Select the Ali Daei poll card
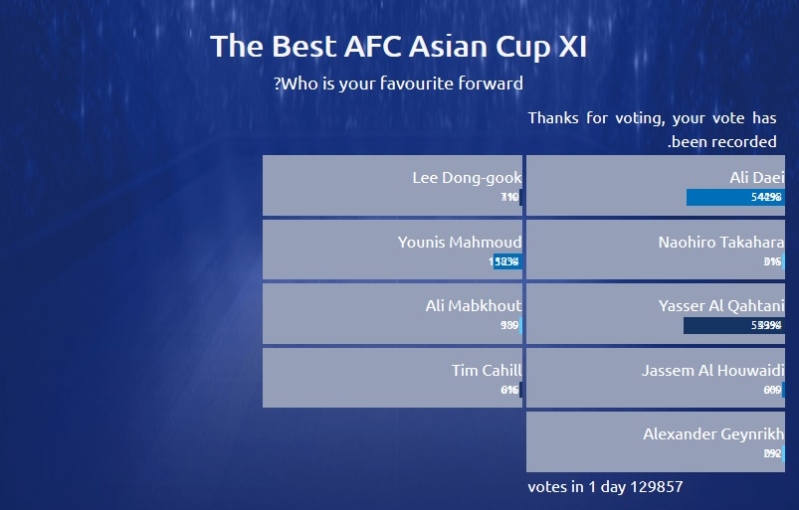This screenshot has height=510, width=799. click(655, 185)
